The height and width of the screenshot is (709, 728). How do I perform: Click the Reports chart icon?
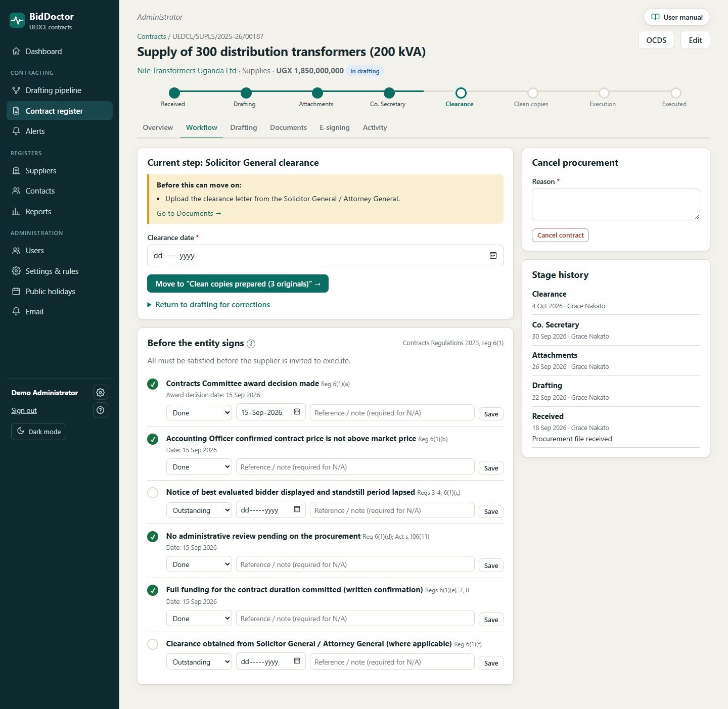16,211
